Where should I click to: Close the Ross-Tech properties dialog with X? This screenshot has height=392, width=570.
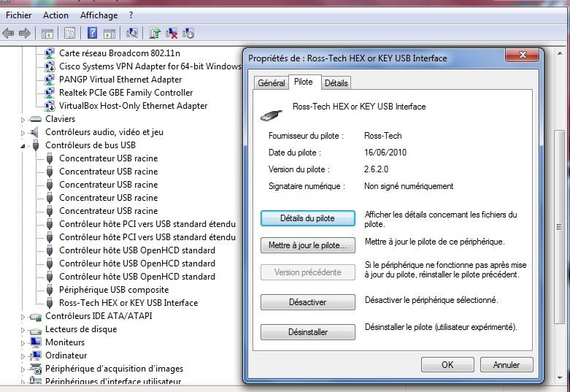(x=523, y=55)
